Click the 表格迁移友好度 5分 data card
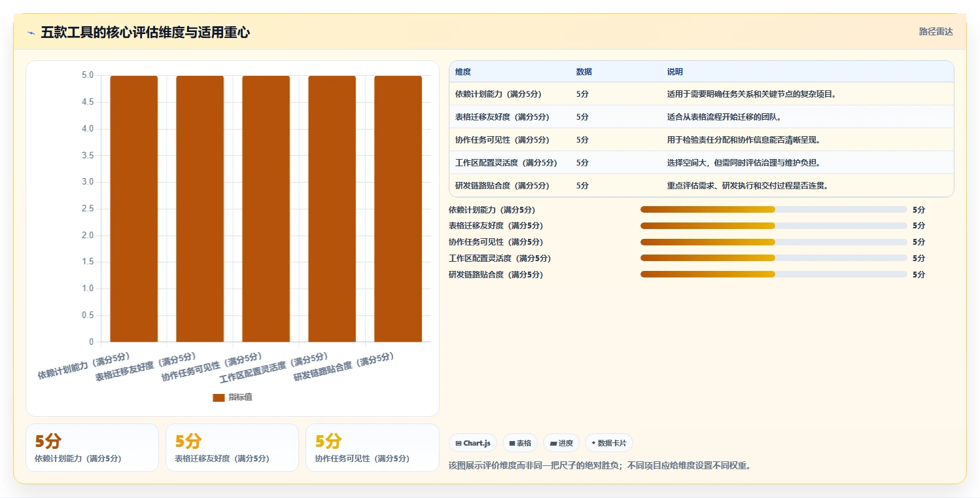 click(x=232, y=448)
